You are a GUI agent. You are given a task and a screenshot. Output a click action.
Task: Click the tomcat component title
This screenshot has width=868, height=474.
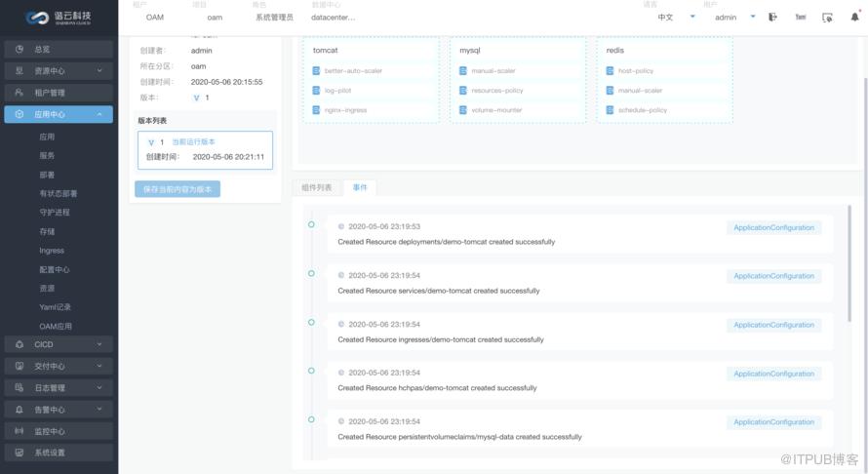click(x=325, y=51)
